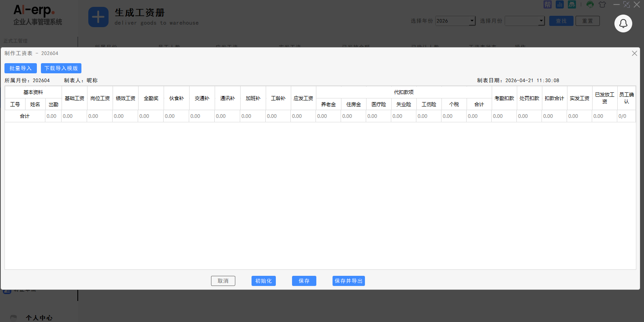Click the blue plus icon beside 生成工资册

[x=98, y=17]
